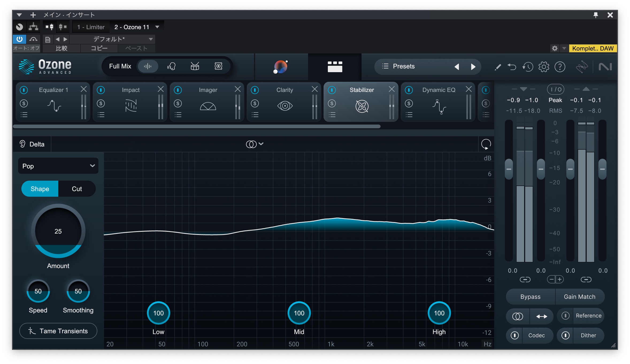The width and height of the screenshot is (630, 364).
Task: Expand the Ozone 11 plugin dropdown arrow
Action: pyautogui.click(x=158, y=27)
